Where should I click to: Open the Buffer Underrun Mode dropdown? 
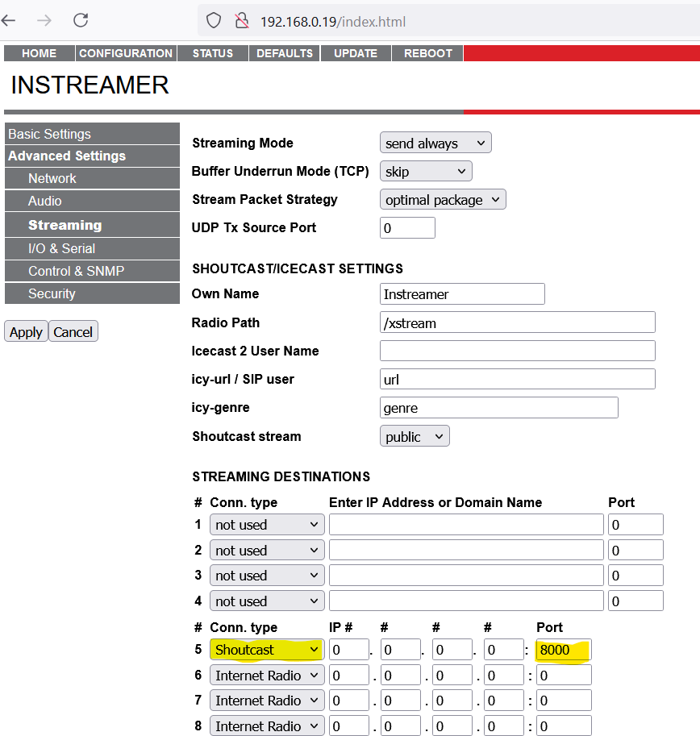pyautogui.click(x=425, y=171)
